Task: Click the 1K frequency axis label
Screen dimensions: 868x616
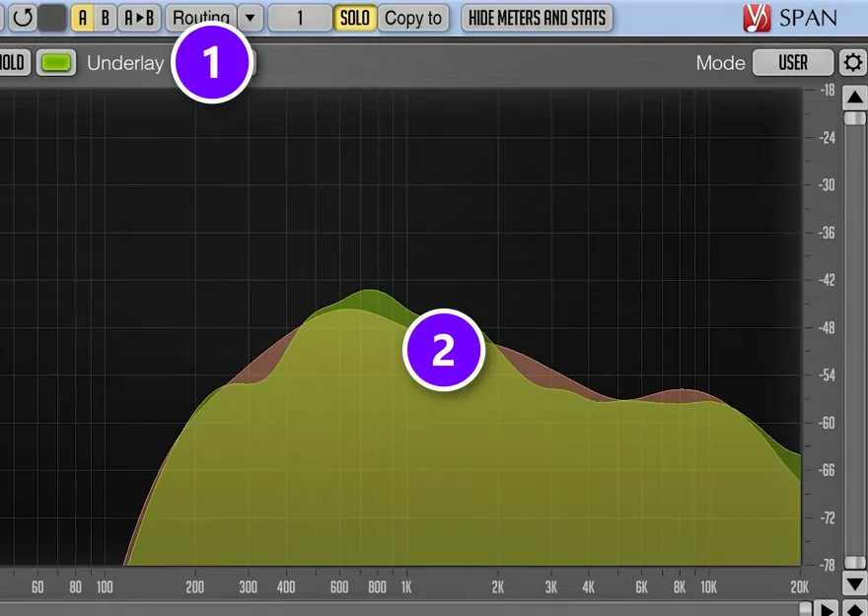Action: (406, 586)
